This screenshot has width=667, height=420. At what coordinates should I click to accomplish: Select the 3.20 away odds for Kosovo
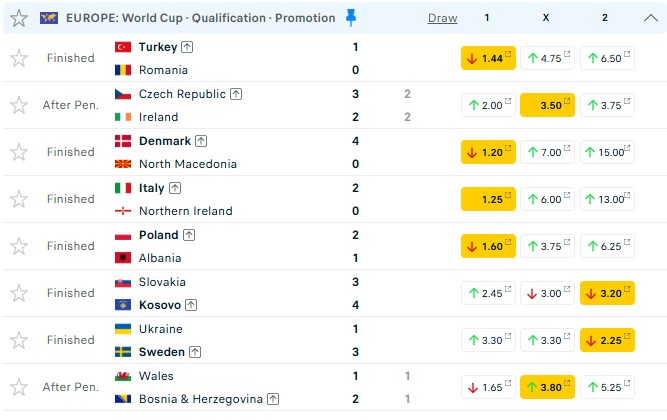(x=607, y=293)
